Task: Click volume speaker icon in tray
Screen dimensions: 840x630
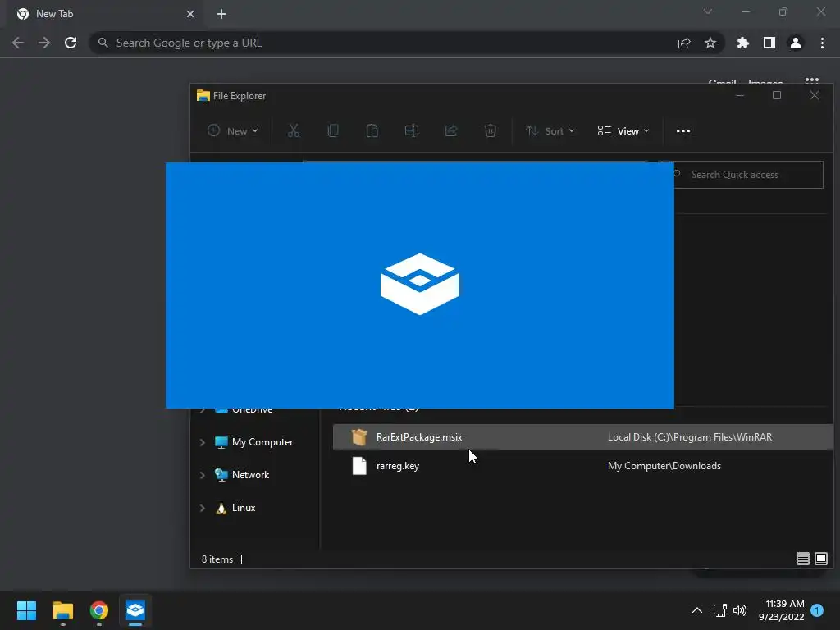Action: tap(740, 610)
